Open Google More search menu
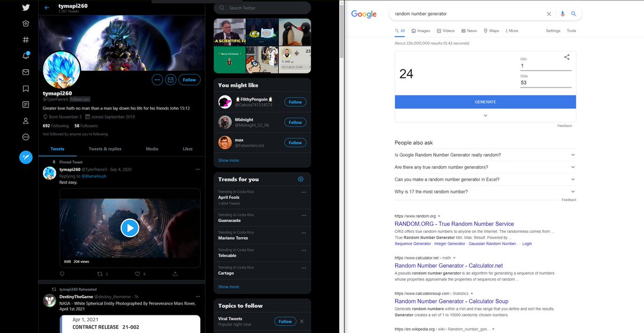 [x=512, y=31]
